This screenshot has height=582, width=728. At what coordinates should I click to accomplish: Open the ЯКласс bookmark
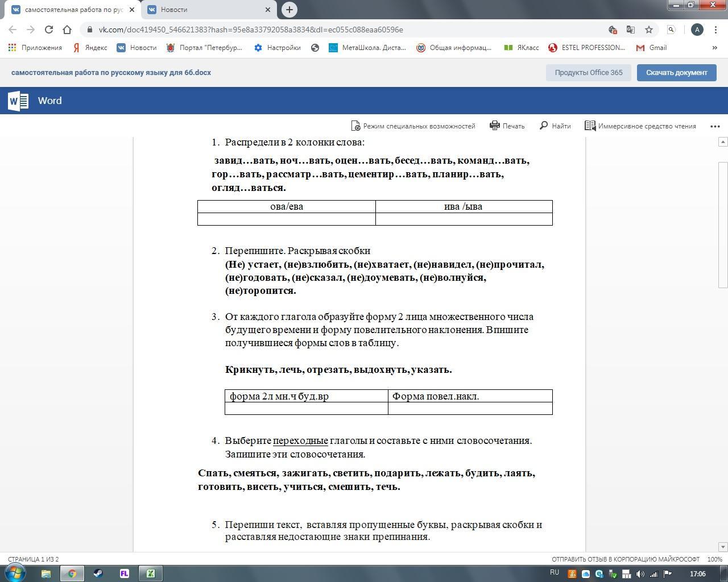point(522,48)
